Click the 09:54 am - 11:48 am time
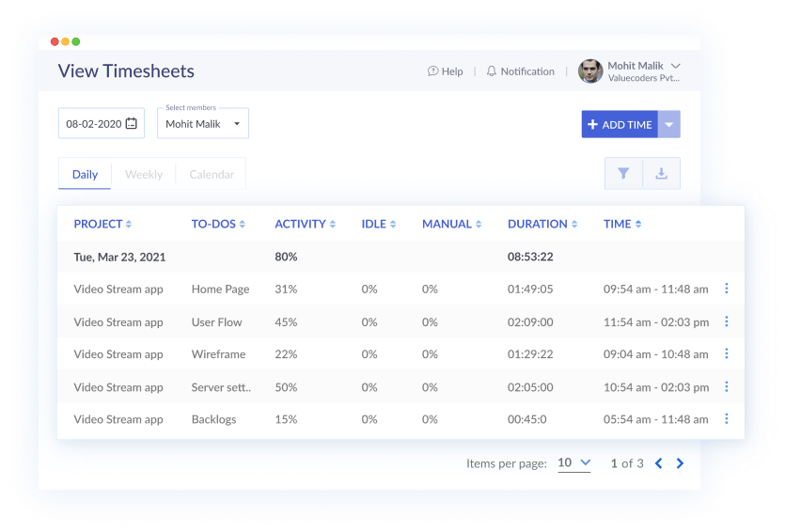785x532 pixels. (656, 289)
